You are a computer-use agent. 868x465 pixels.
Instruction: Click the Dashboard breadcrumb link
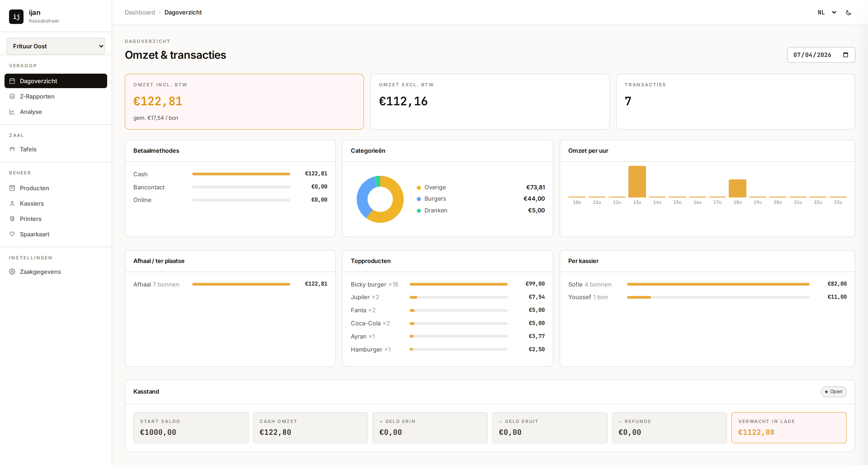[140, 13]
